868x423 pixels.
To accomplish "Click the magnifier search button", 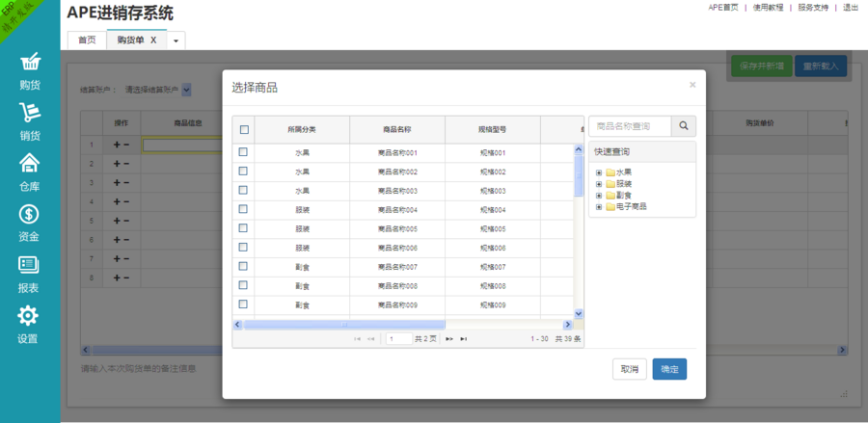I will 684,126.
